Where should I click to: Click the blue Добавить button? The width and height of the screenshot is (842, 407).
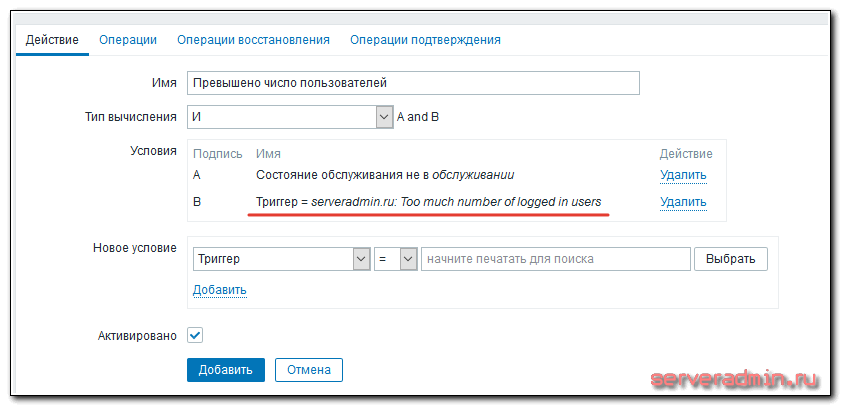226,370
